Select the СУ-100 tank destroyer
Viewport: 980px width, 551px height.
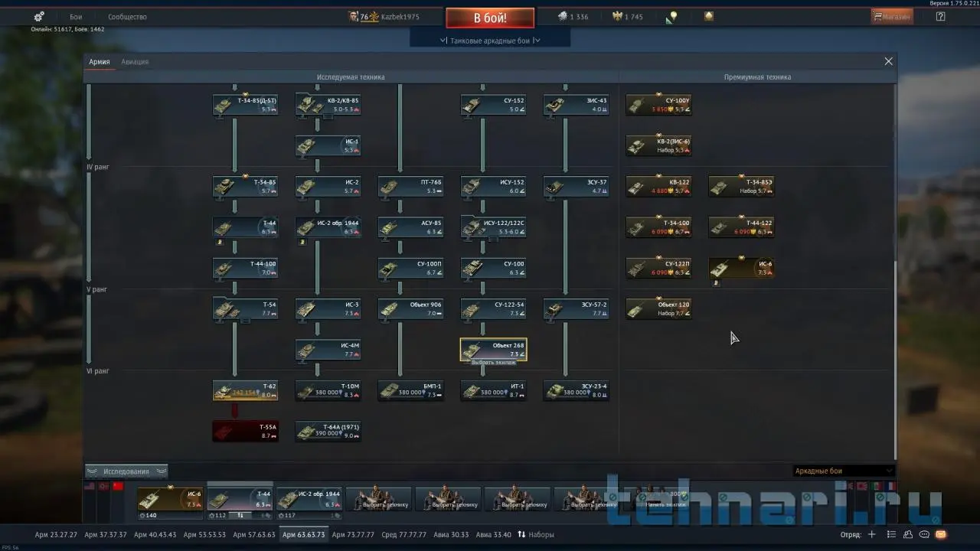click(493, 268)
